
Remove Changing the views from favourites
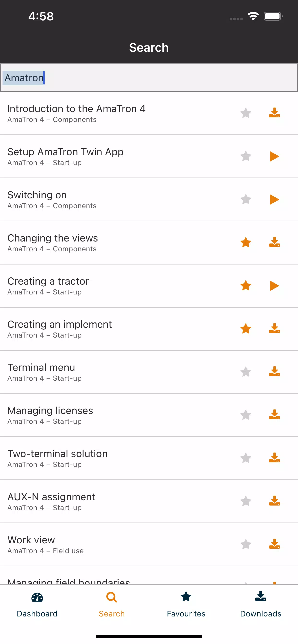click(x=246, y=242)
